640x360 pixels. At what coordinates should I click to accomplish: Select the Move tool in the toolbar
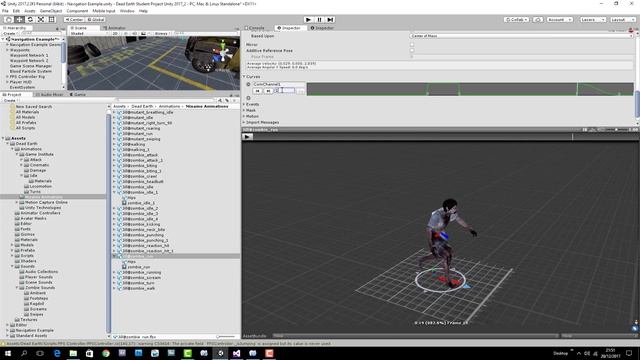coord(19,20)
